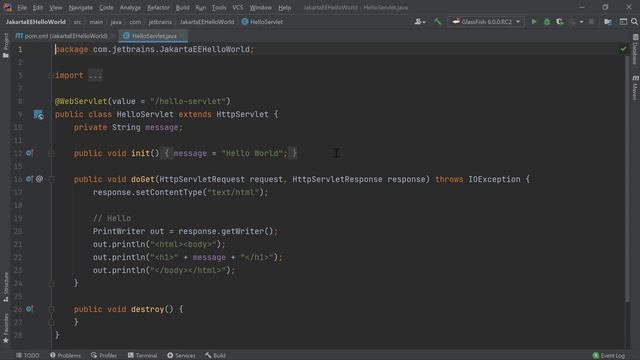Expand the profiler run options arrow
This screenshot has height=360, width=640.
tap(581, 22)
